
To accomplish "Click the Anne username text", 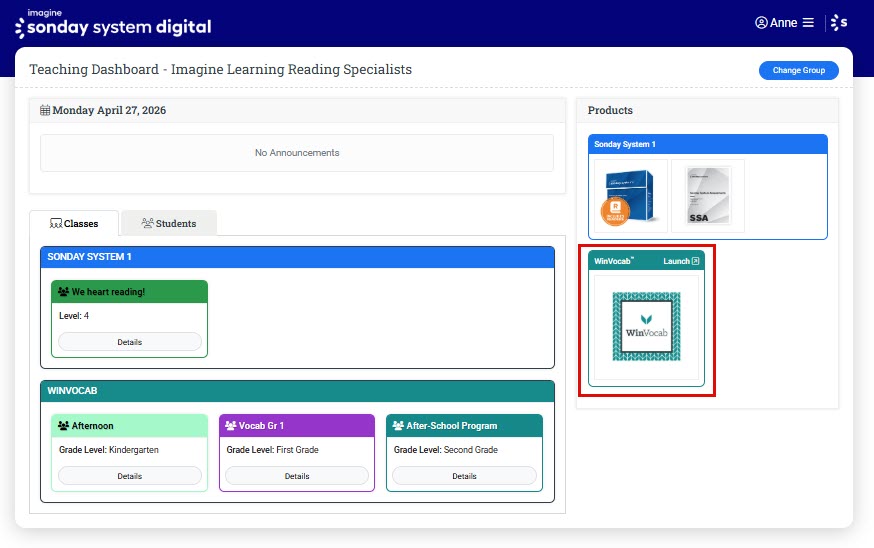I will pos(784,23).
